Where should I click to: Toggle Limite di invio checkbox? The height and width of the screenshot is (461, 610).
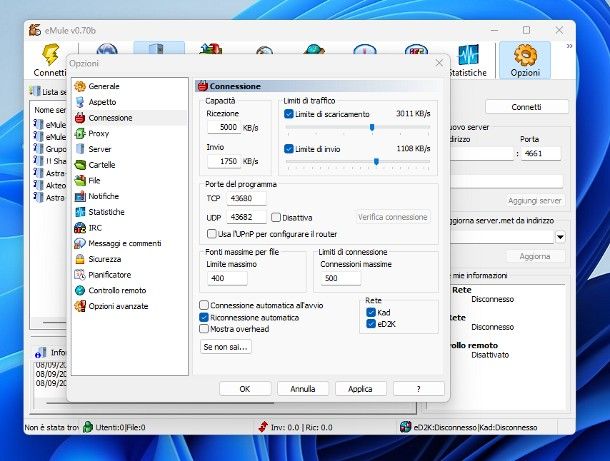[x=289, y=149]
